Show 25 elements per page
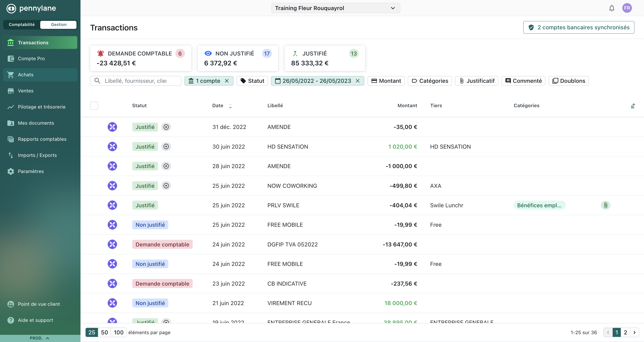 tap(92, 332)
